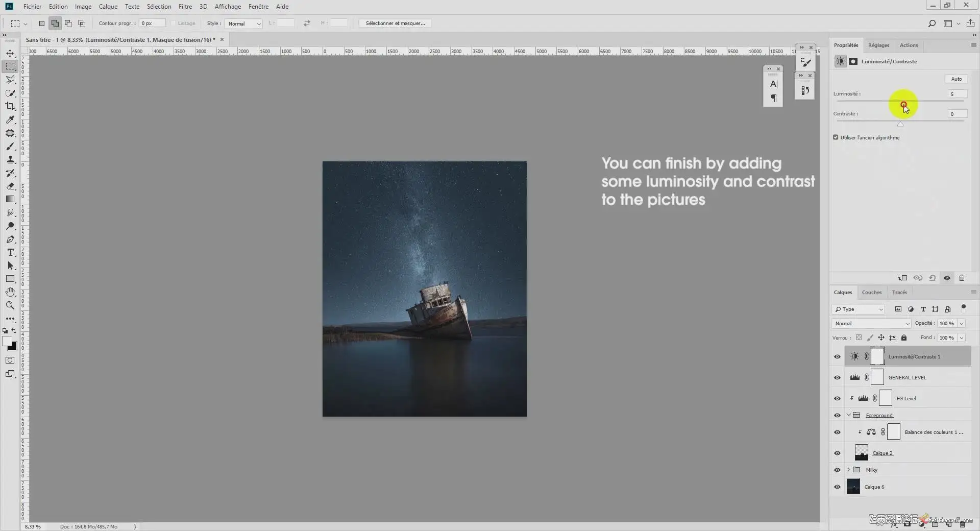
Task: Select the Gradient tool
Action: point(10,200)
